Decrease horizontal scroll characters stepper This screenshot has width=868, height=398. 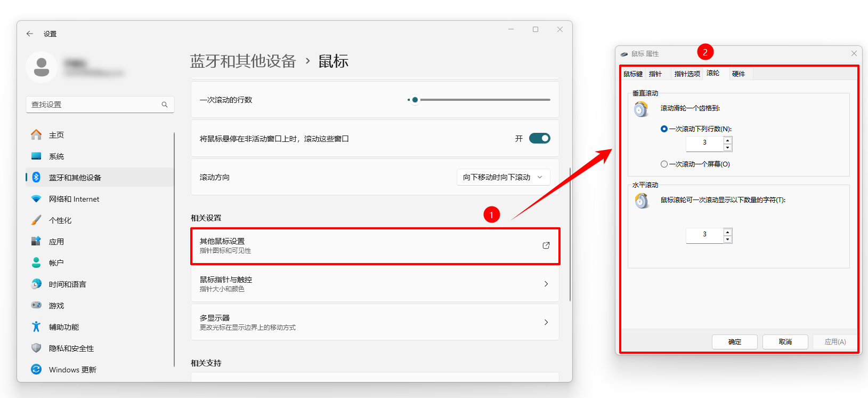728,240
